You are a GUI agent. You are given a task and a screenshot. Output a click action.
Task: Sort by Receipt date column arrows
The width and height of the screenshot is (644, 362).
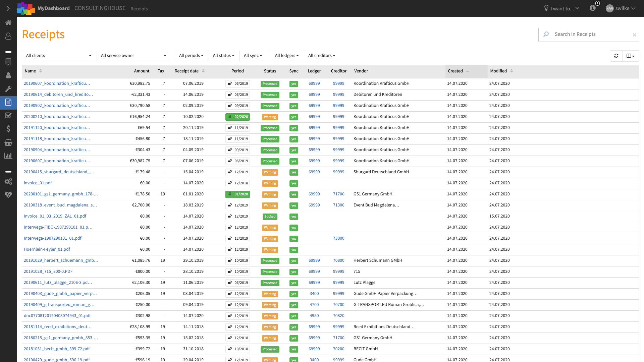tap(203, 71)
